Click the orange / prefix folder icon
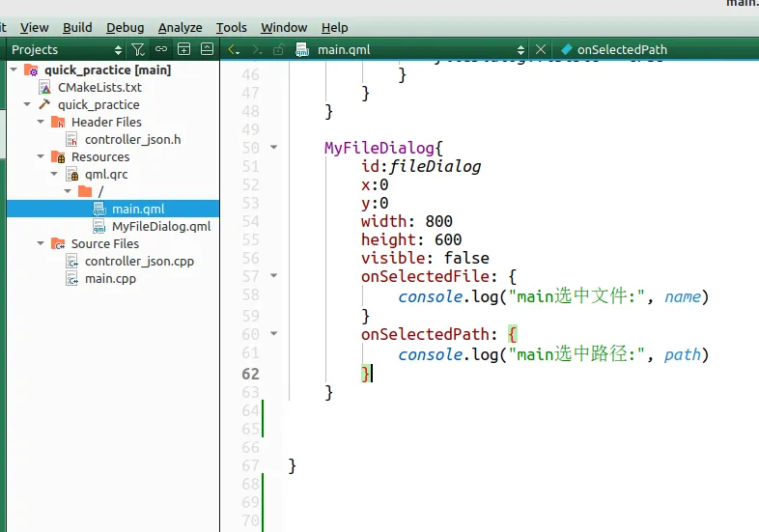 [x=85, y=192]
